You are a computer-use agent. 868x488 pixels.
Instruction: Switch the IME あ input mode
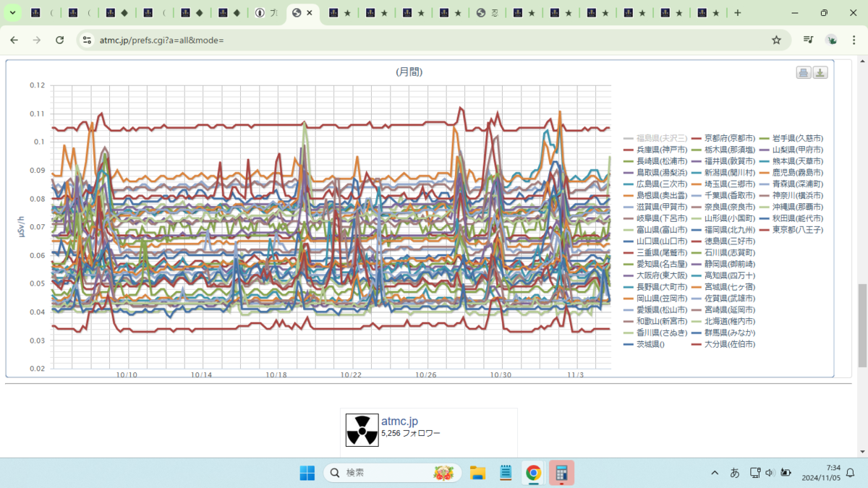734,473
